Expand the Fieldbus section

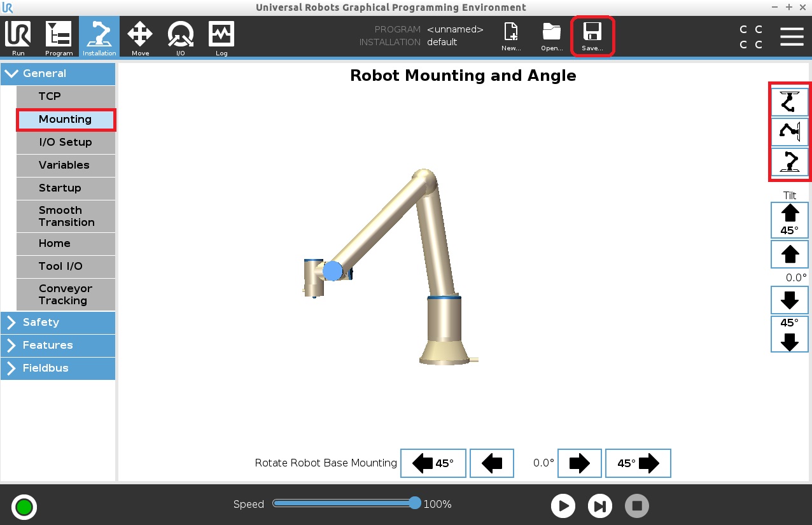tap(58, 368)
